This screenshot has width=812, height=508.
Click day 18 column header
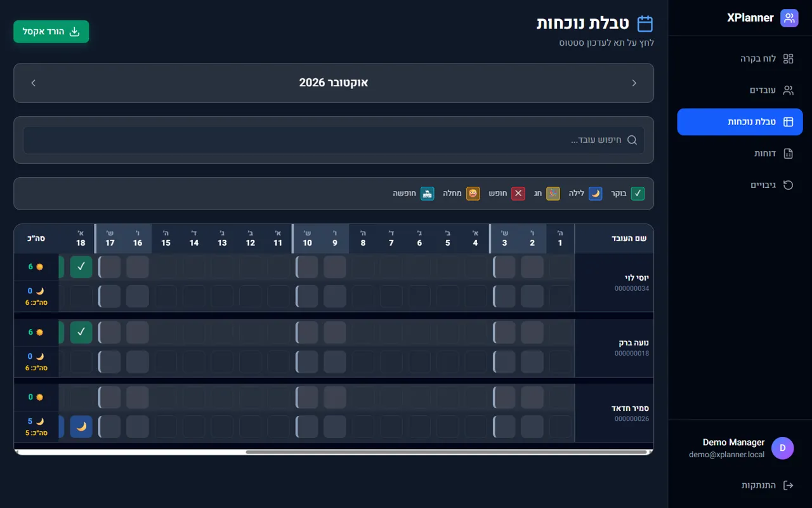81,238
